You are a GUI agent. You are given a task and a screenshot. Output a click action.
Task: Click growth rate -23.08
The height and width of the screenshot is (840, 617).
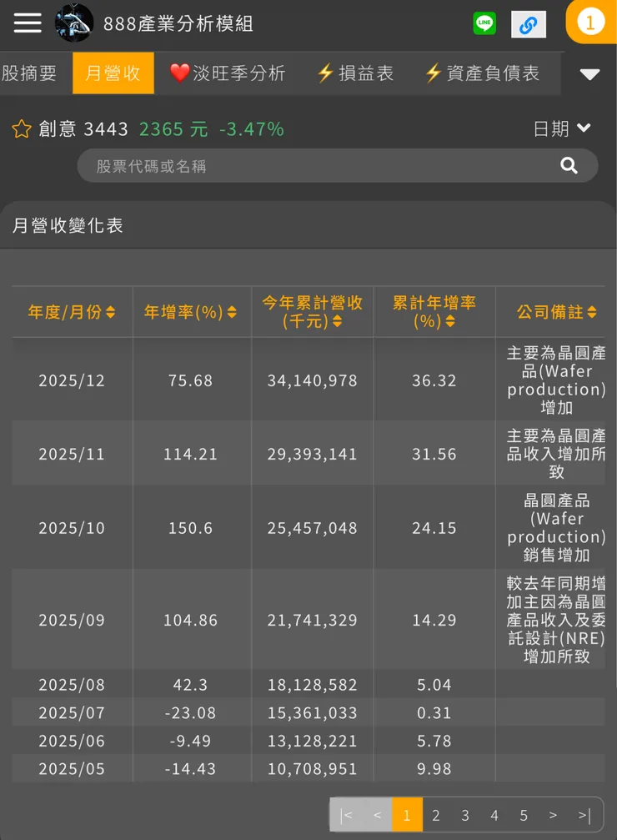pos(190,712)
